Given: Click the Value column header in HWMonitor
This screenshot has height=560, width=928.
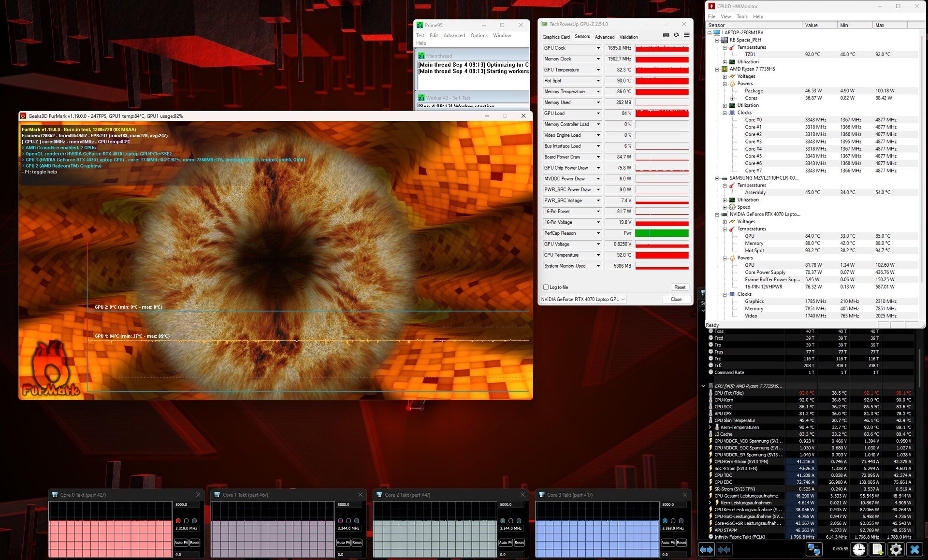Looking at the screenshot, I should pos(820,25).
